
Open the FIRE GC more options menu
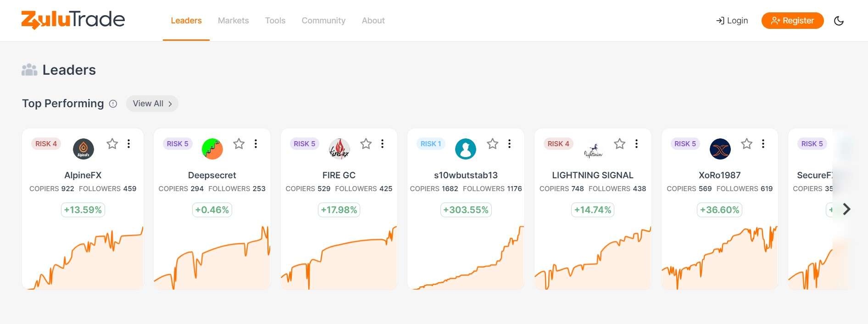pyautogui.click(x=382, y=144)
